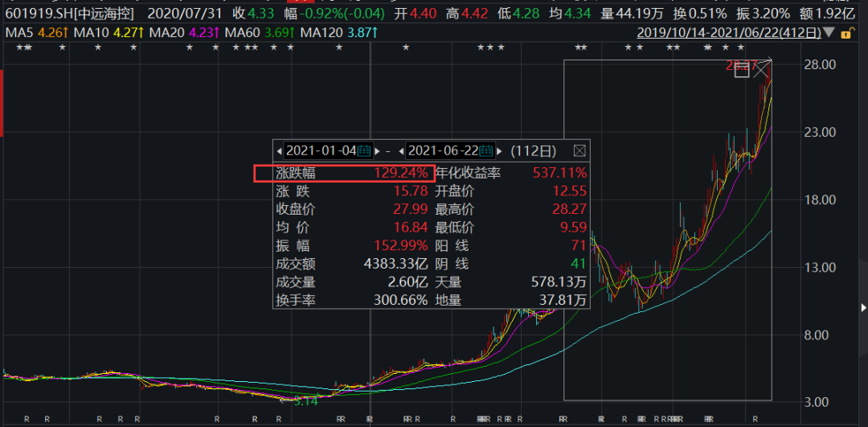Step start date back with left arrow
Screen dimensions: 868x427
(280, 150)
